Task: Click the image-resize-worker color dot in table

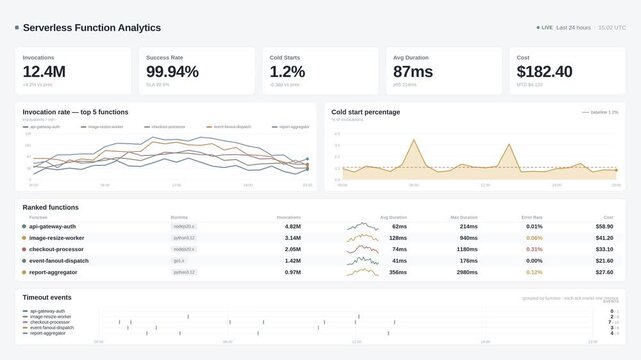Action: pos(24,238)
